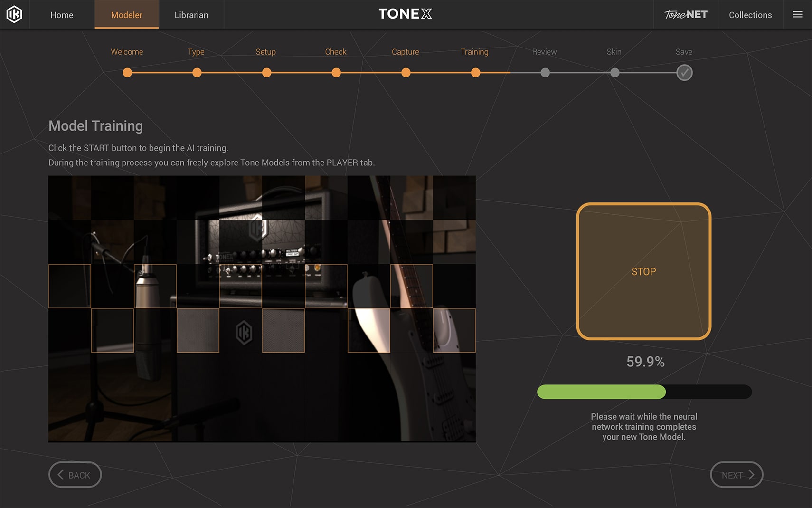The image size is (812, 508).
Task: Select the completed Setup step marker
Action: [266, 73]
